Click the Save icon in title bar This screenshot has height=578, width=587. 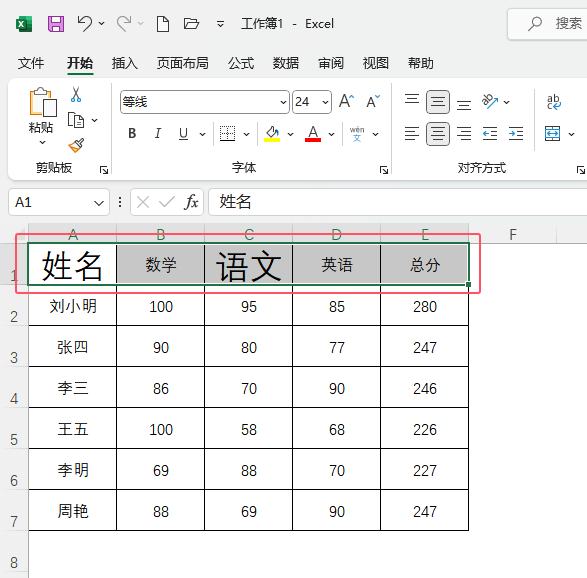[56, 24]
